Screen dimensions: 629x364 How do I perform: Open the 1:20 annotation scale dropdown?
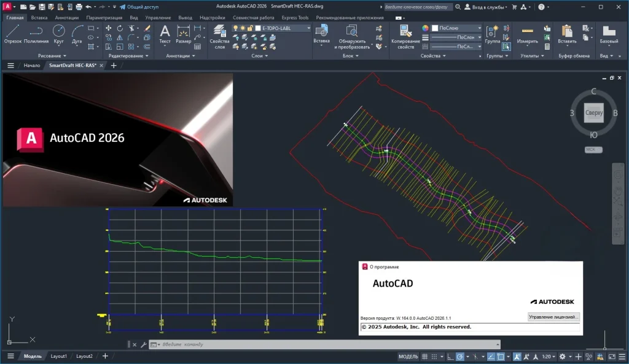547,357
